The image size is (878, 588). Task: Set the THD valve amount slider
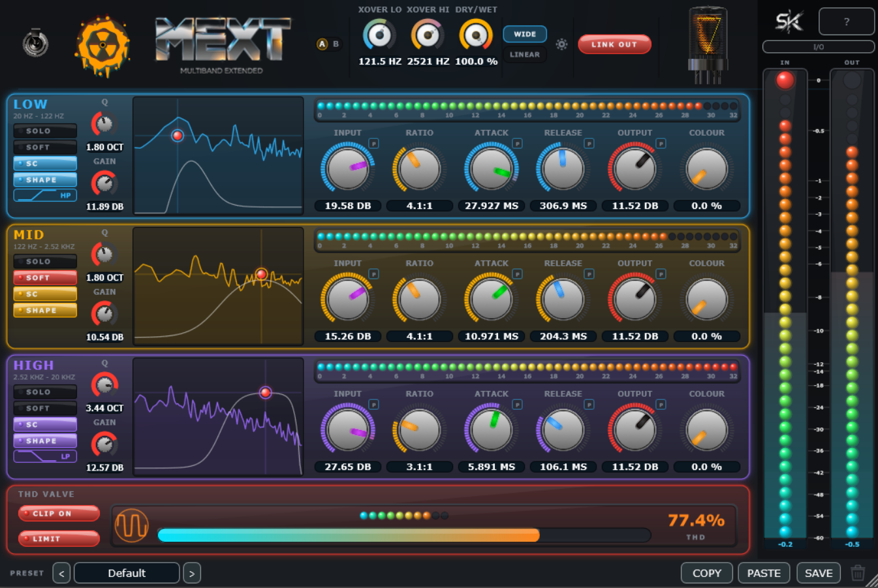click(x=404, y=536)
